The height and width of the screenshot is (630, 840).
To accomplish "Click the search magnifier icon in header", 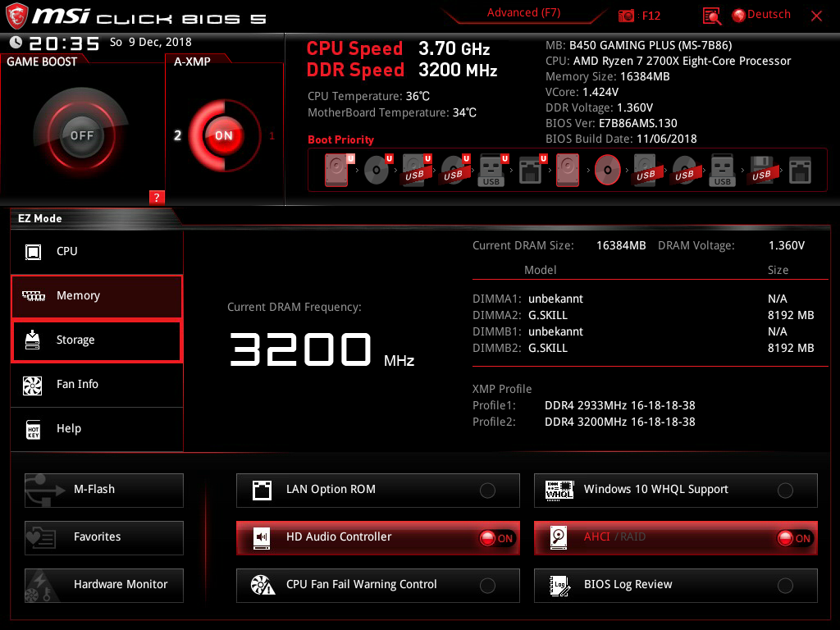I will [712, 16].
